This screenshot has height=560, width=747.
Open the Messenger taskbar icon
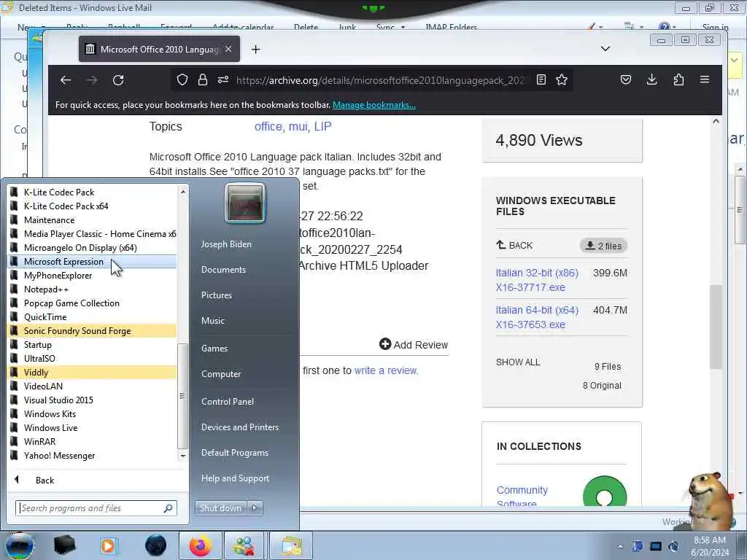tap(244, 545)
